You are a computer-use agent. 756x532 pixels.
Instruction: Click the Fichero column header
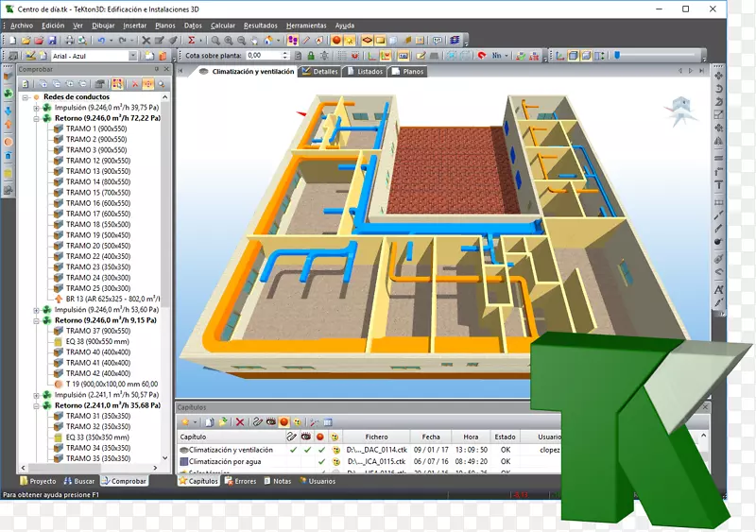tap(376, 437)
